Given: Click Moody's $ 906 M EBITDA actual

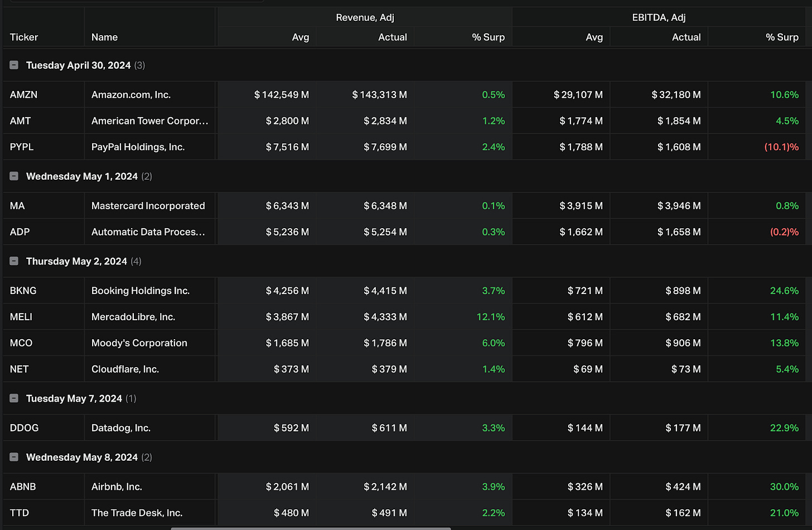Looking at the screenshot, I should [683, 343].
